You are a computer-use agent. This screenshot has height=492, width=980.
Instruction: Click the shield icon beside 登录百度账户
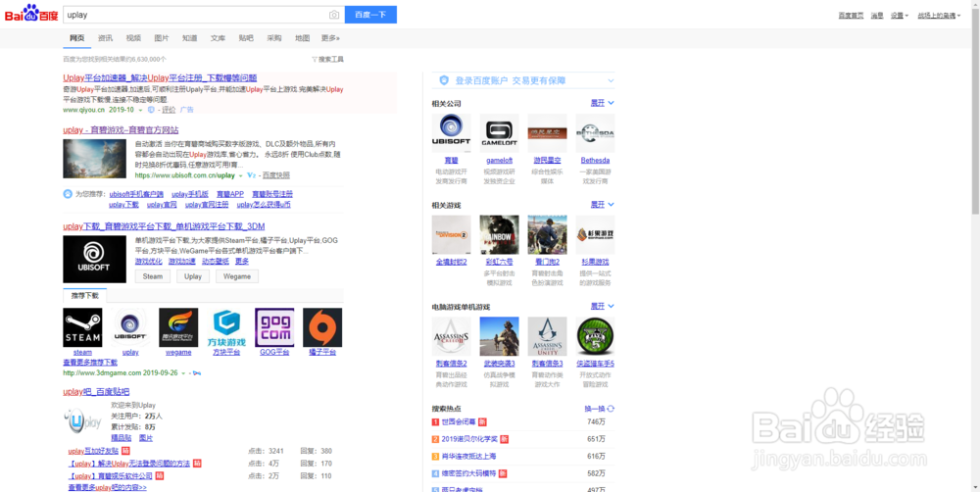point(444,80)
